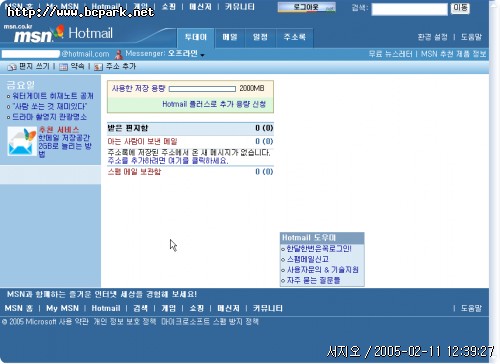Screen dimensions: 500x364
Task: Open the 무료 뉴스레터 link
Action: pyautogui.click(x=390, y=54)
